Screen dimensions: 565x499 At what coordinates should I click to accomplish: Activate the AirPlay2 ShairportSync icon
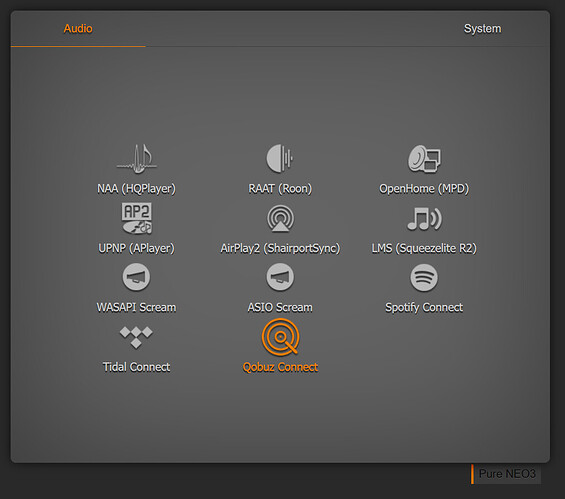tap(280, 219)
